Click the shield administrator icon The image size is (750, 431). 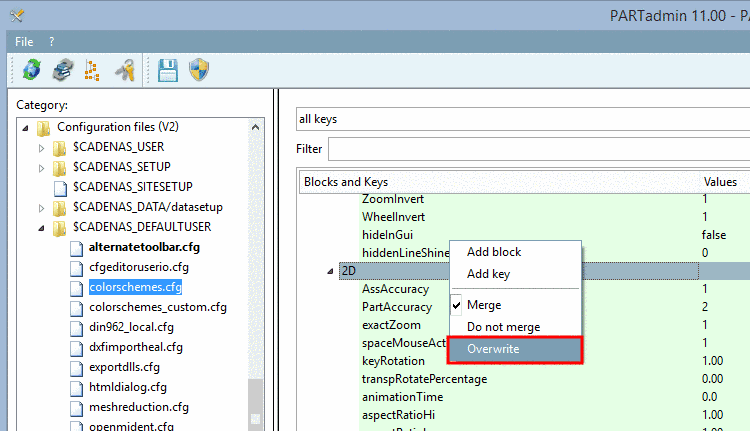point(199,70)
